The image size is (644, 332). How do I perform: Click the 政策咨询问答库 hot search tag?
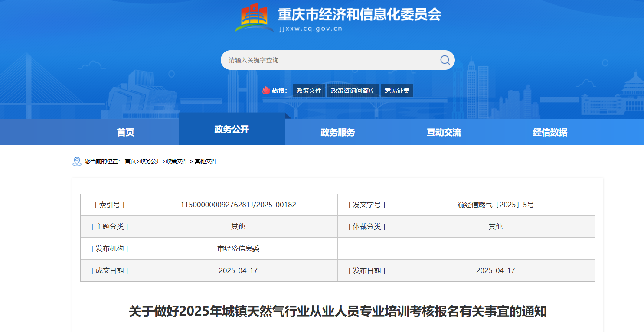coord(353,91)
